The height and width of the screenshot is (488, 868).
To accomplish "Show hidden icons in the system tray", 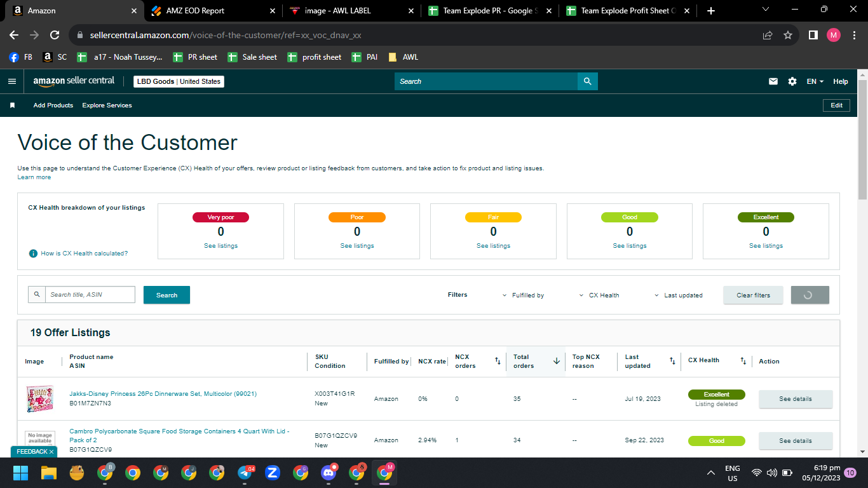I will 711,473.
